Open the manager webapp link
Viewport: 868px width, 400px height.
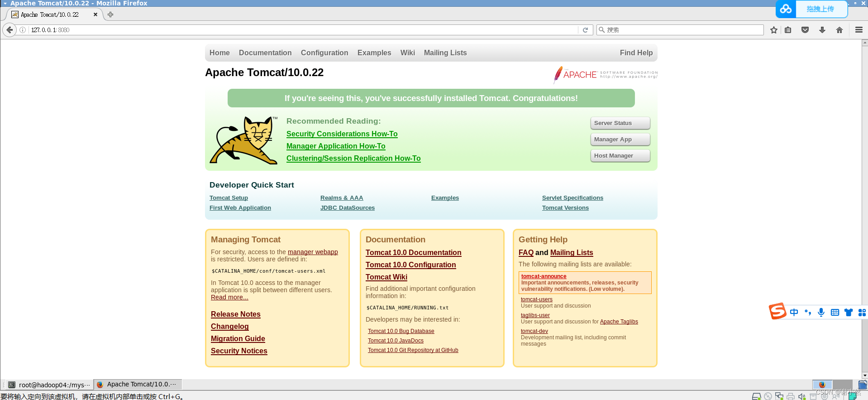pos(313,252)
